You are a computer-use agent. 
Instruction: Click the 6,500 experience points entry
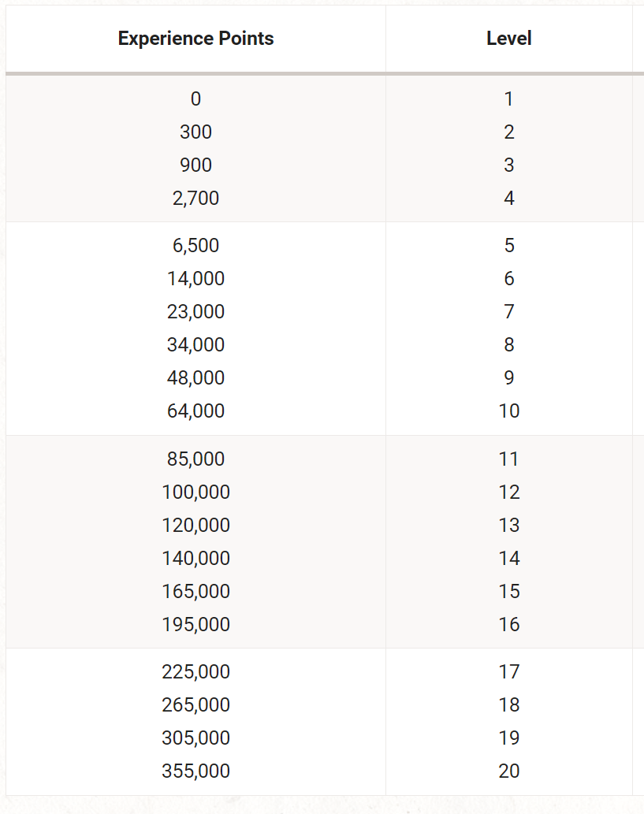pyautogui.click(x=195, y=246)
